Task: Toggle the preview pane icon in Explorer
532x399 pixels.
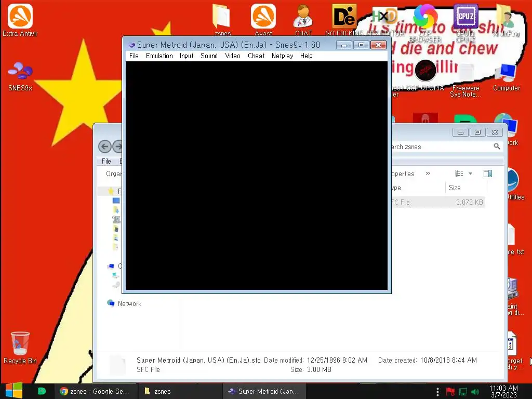Action: (x=488, y=174)
